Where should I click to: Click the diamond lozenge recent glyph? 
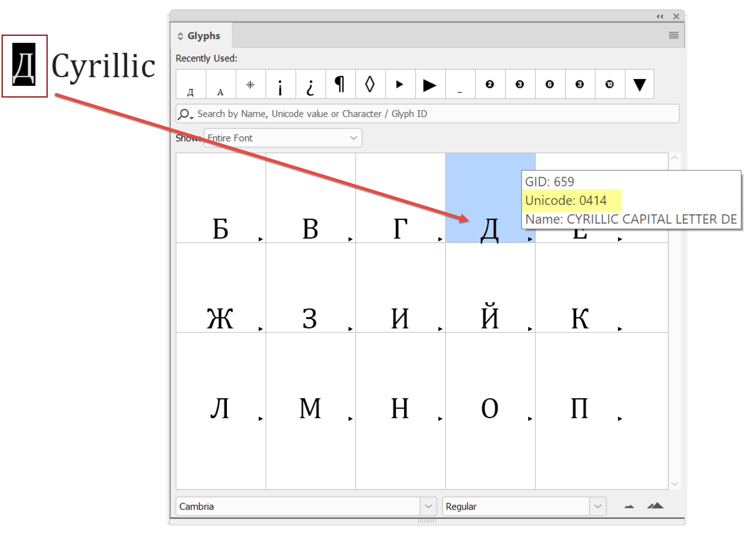(370, 84)
